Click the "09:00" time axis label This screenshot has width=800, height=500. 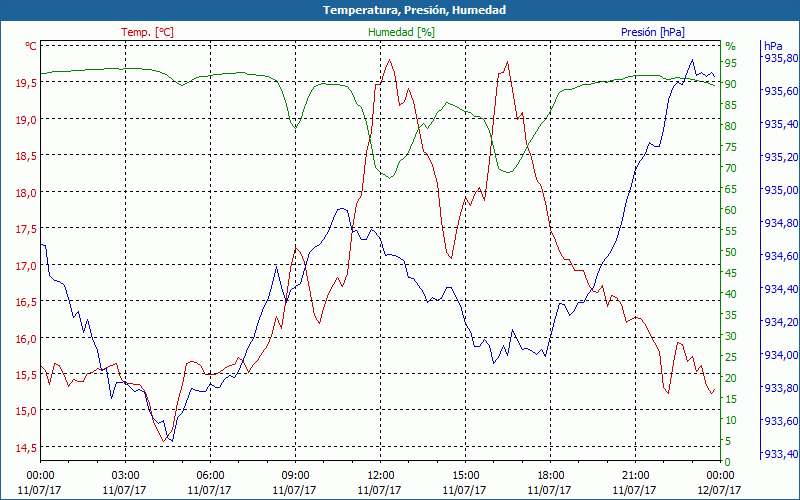pyautogui.click(x=295, y=476)
